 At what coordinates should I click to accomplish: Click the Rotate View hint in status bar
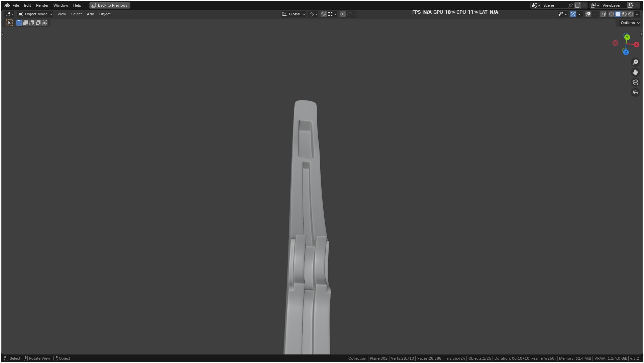pos(37,358)
